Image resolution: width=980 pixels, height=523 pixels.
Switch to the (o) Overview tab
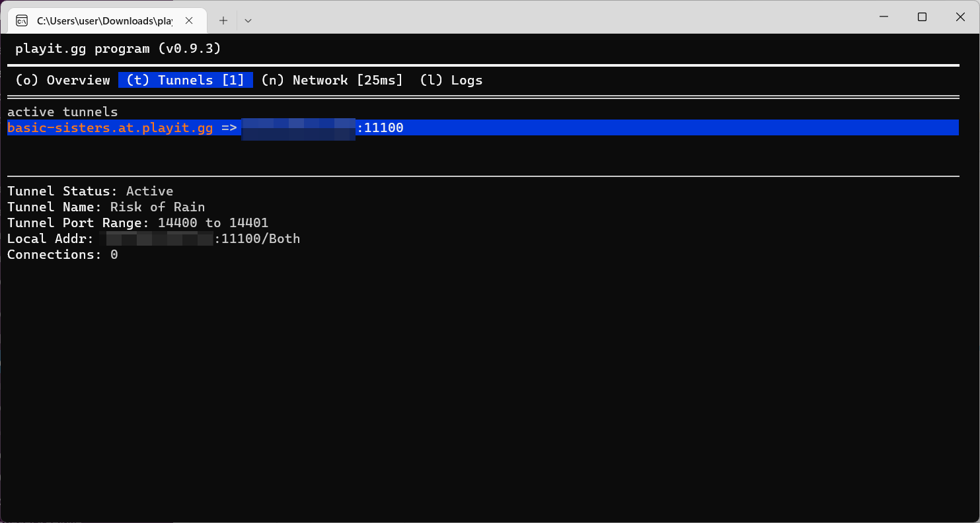click(x=63, y=80)
